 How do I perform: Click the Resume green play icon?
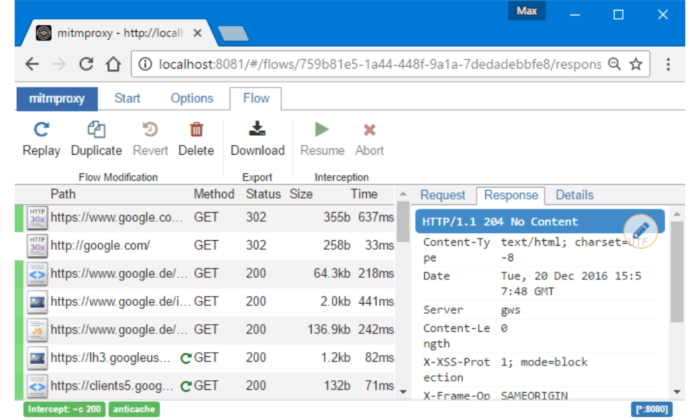pyautogui.click(x=322, y=129)
